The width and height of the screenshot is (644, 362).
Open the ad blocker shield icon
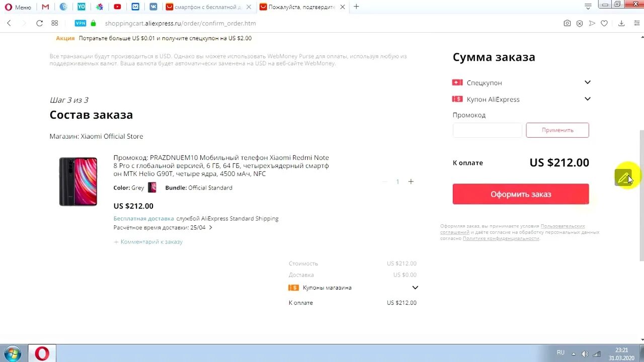[580, 23]
